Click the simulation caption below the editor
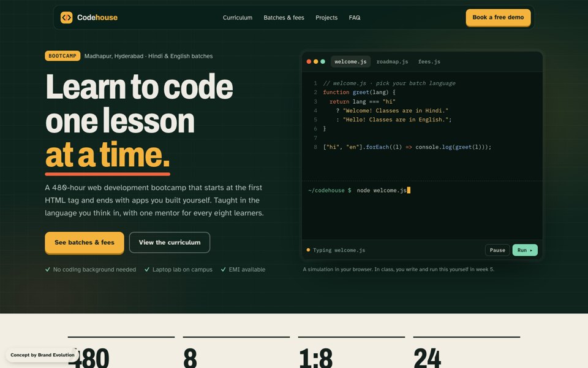Viewport: 588px width, 368px height. click(398, 269)
